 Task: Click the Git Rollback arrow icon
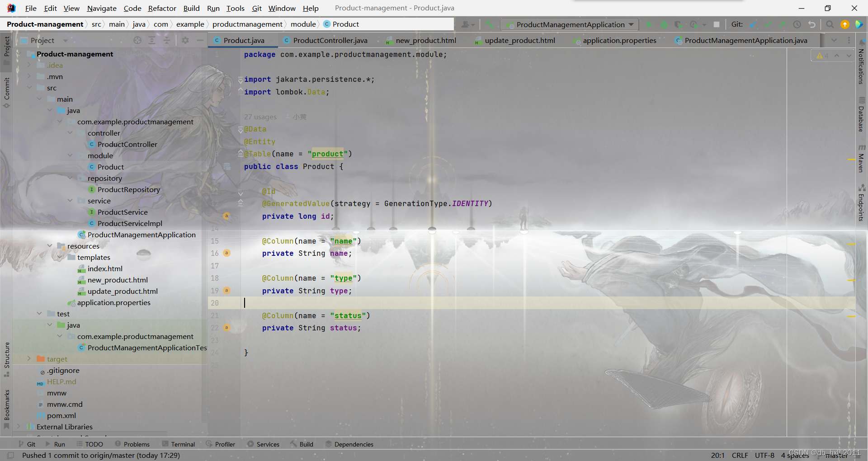click(812, 24)
